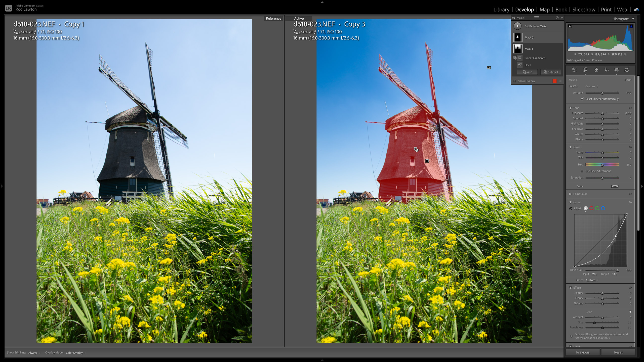644x362 pixels.
Task: Open the red overlay color swatch
Action: tap(554, 81)
